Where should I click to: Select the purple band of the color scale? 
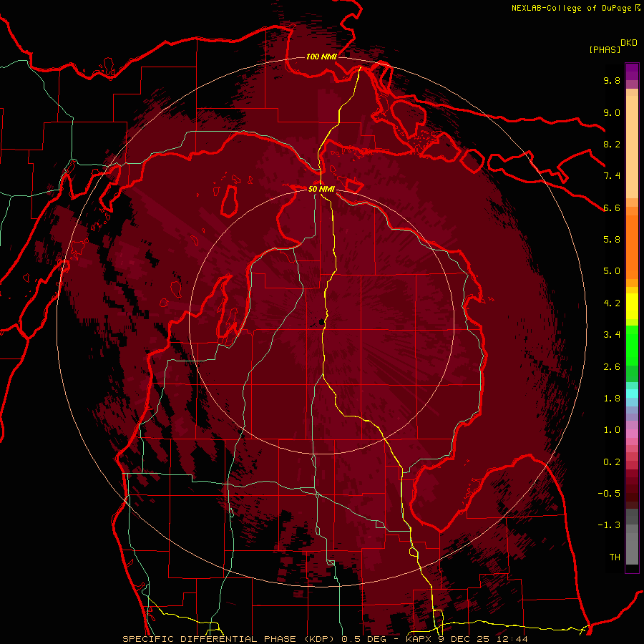coord(632,72)
